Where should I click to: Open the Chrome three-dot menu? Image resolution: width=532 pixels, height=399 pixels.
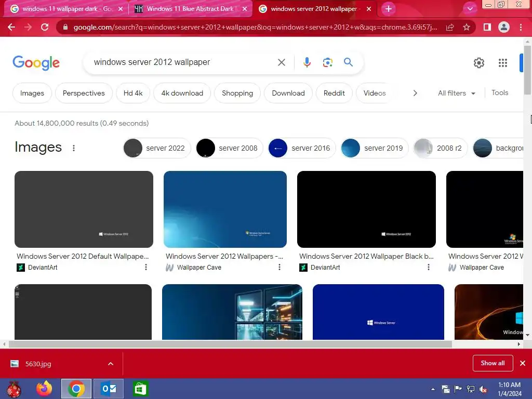point(521,27)
